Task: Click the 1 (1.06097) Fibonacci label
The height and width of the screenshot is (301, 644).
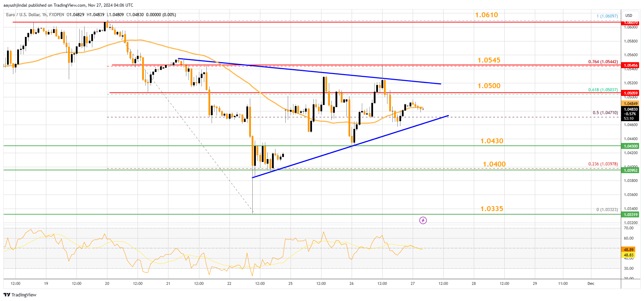Action: [x=607, y=16]
